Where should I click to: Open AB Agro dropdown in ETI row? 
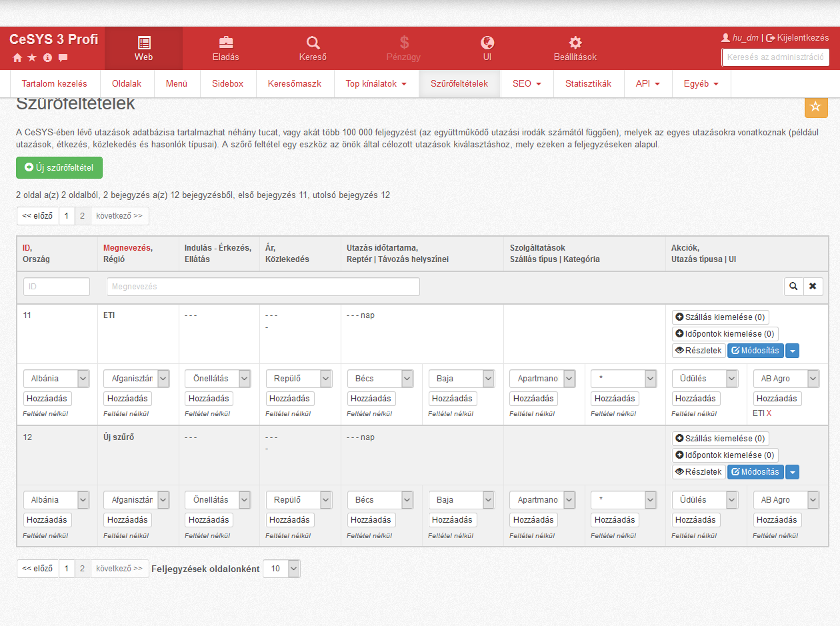click(x=786, y=379)
